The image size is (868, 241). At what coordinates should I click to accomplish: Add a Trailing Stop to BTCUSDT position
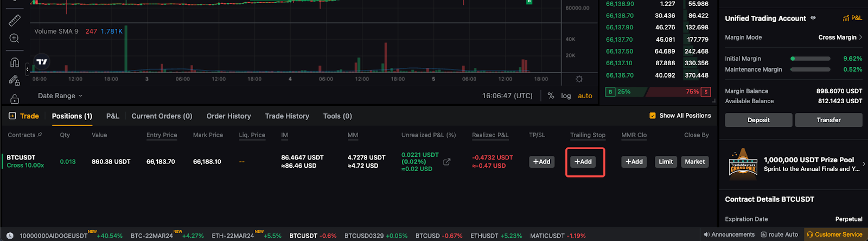[x=583, y=162]
